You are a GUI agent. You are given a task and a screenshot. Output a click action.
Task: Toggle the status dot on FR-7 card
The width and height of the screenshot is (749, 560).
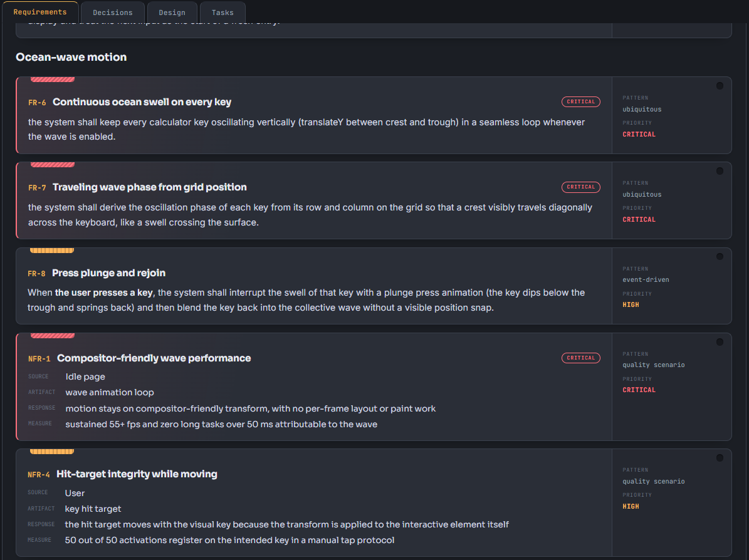(720, 171)
